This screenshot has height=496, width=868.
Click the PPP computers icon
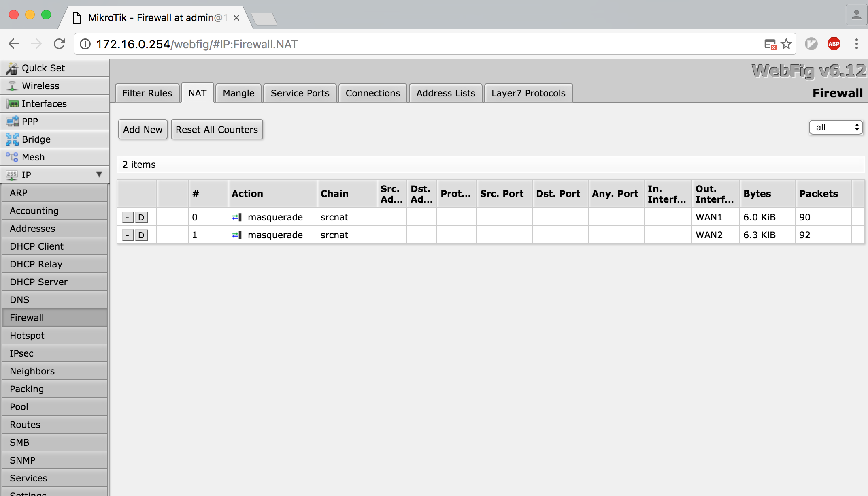[x=12, y=122]
